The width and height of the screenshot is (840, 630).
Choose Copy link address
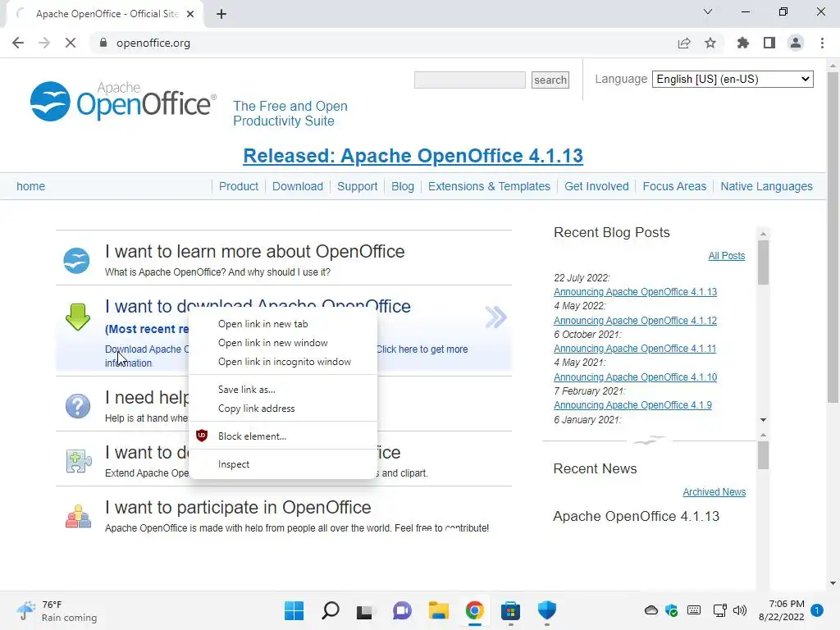coord(283,409)
